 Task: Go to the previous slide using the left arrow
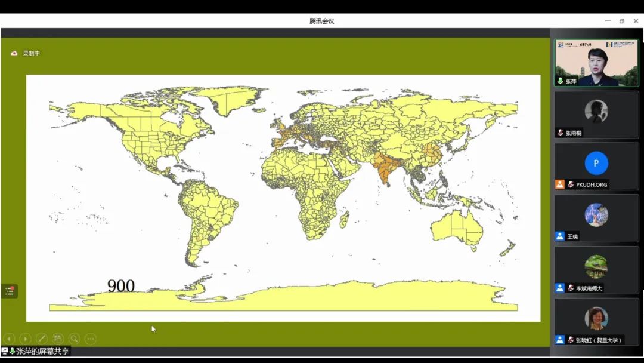click(9, 339)
